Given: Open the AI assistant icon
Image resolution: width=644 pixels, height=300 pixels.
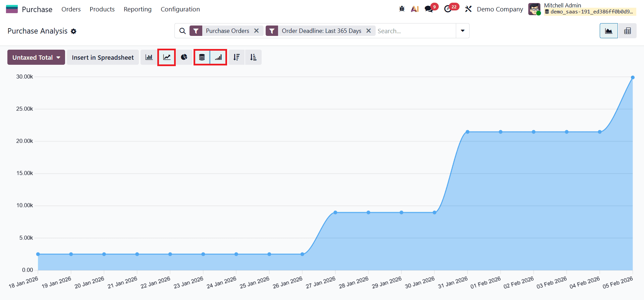Looking at the screenshot, I should (x=415, y=9).
